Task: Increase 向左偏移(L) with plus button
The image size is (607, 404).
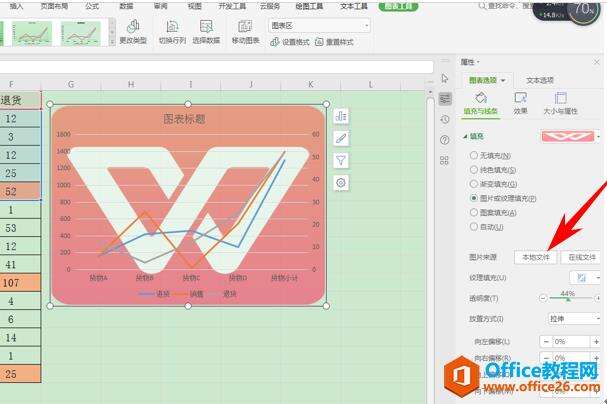Action: (596, 342)
